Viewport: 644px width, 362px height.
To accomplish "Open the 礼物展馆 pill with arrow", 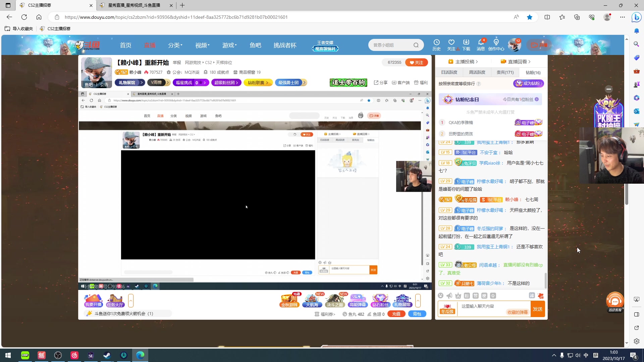I will click(130, 82).
